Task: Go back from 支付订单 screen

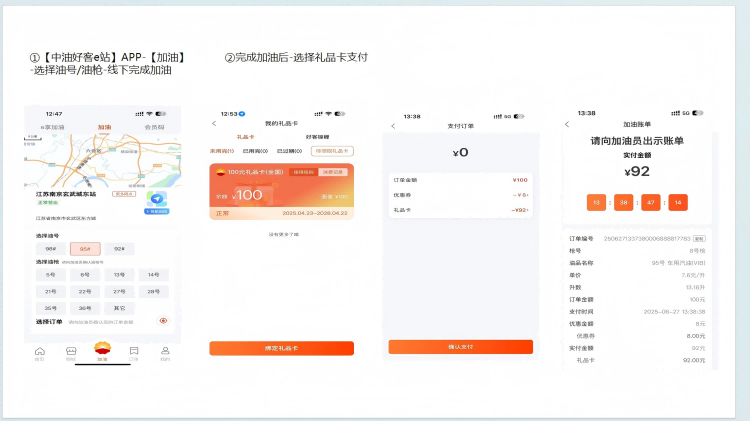Action: (393, 126)
